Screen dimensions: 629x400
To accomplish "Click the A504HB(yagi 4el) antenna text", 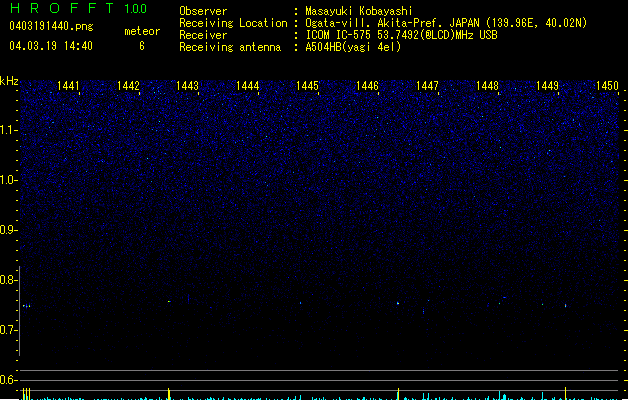I will (353, 47).
